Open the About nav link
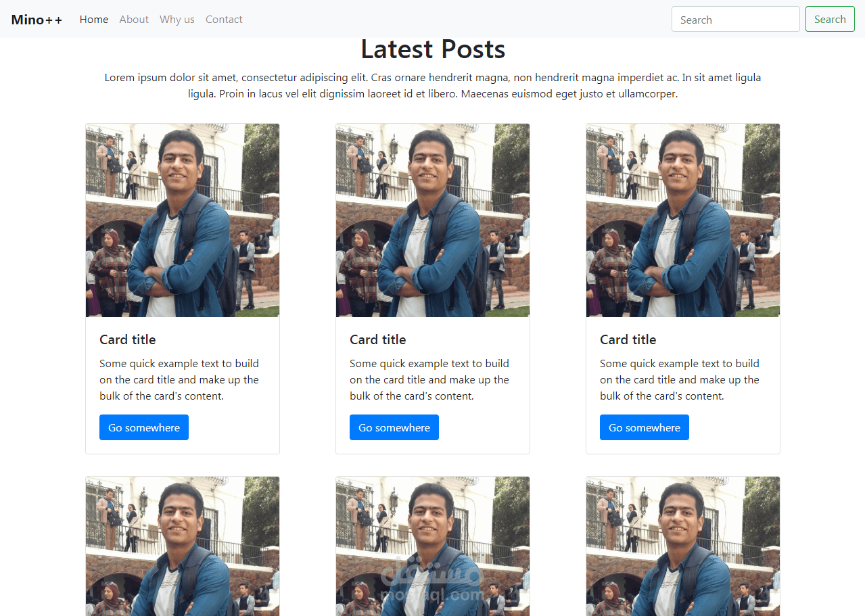 point(134,20)
